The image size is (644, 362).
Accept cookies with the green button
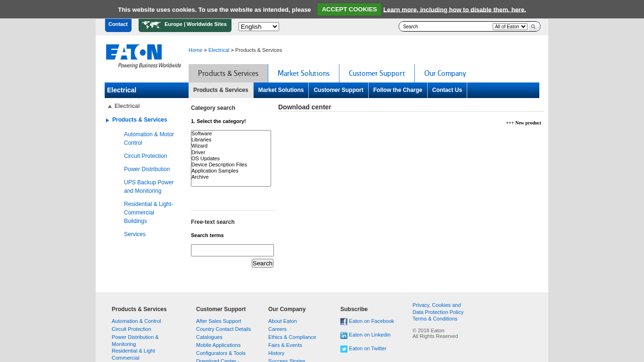(x=349, y=9)
